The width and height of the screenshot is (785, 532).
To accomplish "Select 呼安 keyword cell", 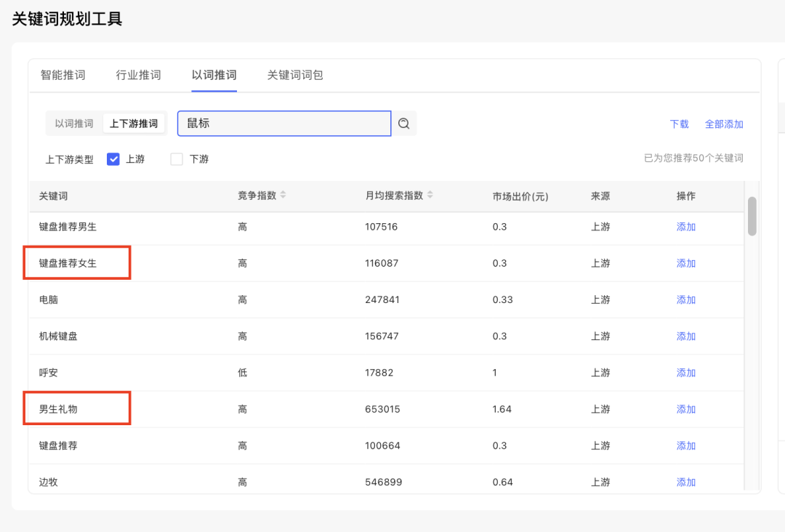I will pos(49,373).
